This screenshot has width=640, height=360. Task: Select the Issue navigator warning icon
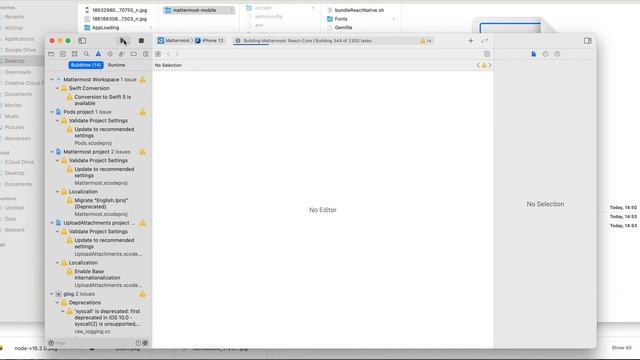98,54
